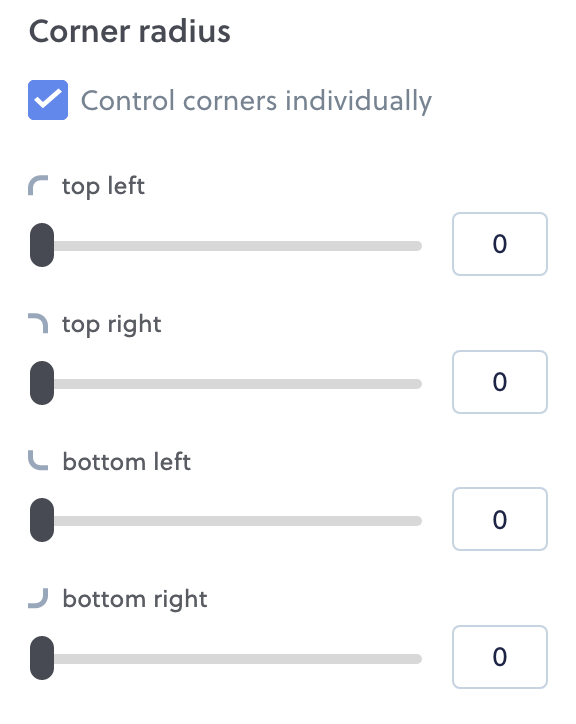Focus the top left radius value field

[x=500, y=244]
